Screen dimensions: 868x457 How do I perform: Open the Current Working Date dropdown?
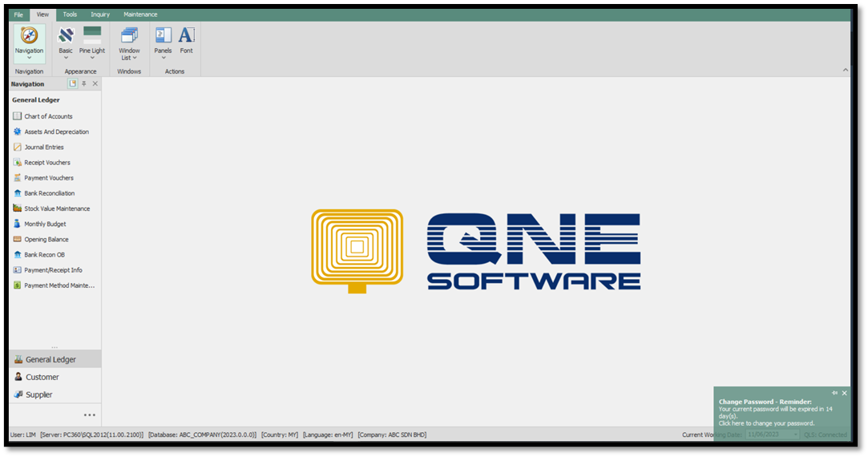(796, 435)
